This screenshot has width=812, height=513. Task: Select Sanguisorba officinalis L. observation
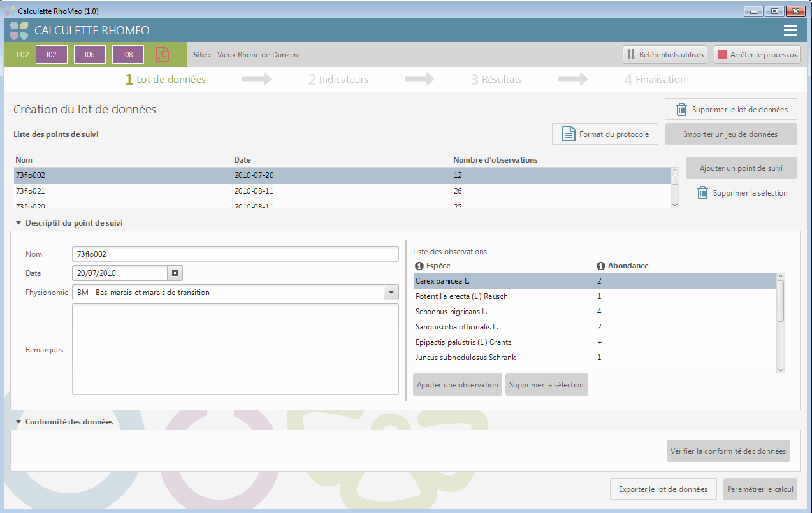595,327
